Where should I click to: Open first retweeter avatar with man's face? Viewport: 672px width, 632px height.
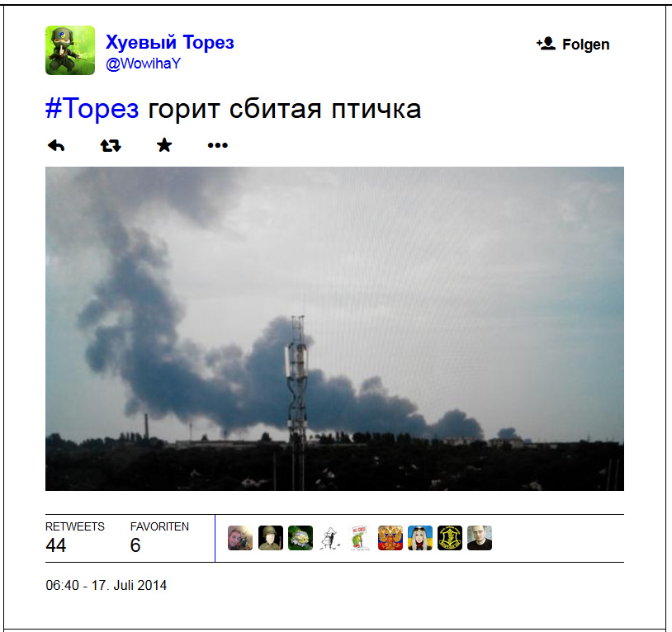click(x=240, y=538)
